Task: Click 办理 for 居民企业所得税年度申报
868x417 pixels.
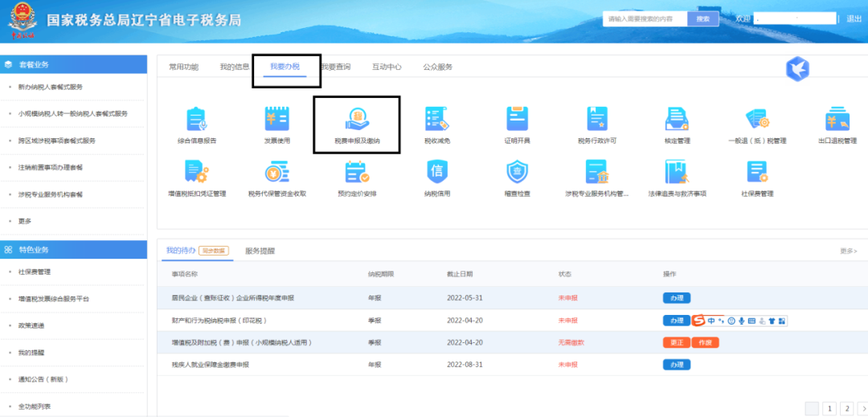Action: (x=676, y=298)
